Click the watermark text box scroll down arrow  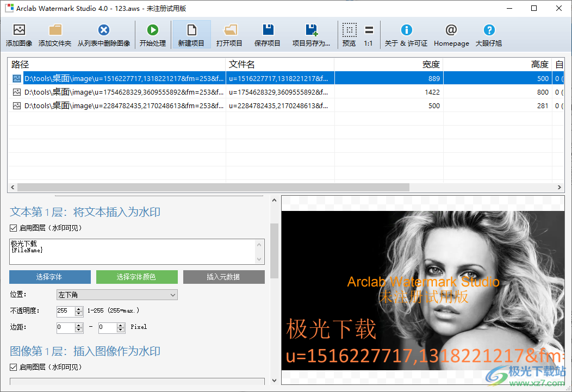click(x=259, y=259)
